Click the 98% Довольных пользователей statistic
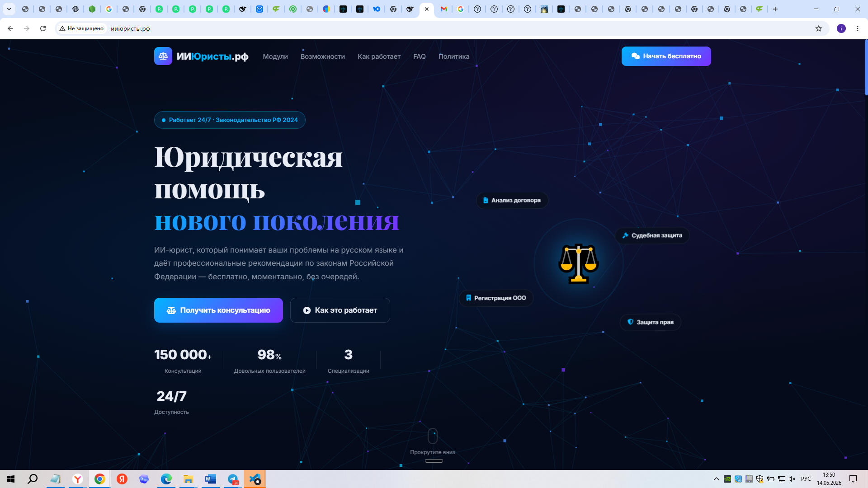This screenshot has width=868, height=488. pos(270,361)
